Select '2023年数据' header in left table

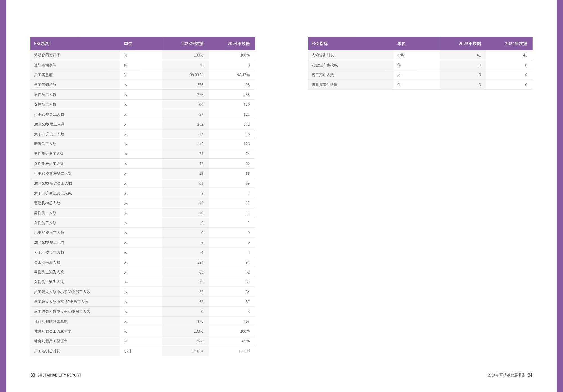click(x=192, y=44)
